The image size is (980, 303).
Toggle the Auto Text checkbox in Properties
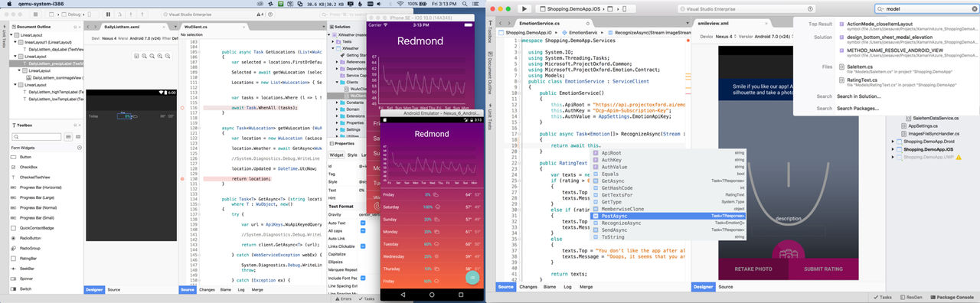364,223
